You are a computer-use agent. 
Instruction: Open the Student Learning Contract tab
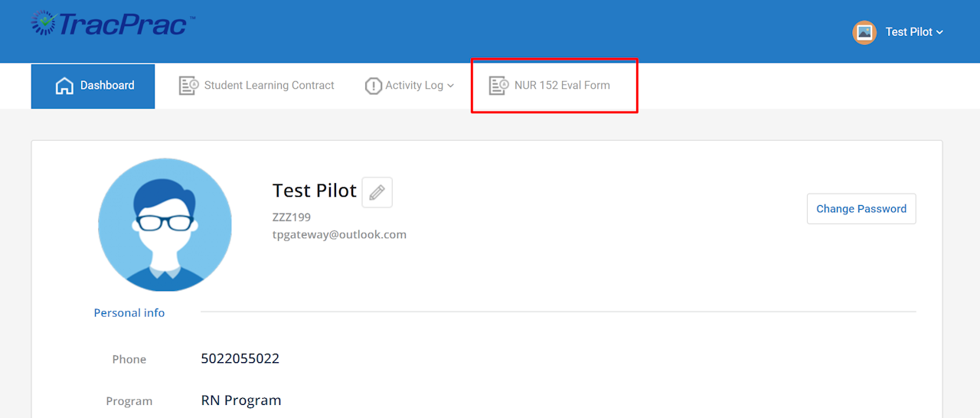(x=269, y=86)
